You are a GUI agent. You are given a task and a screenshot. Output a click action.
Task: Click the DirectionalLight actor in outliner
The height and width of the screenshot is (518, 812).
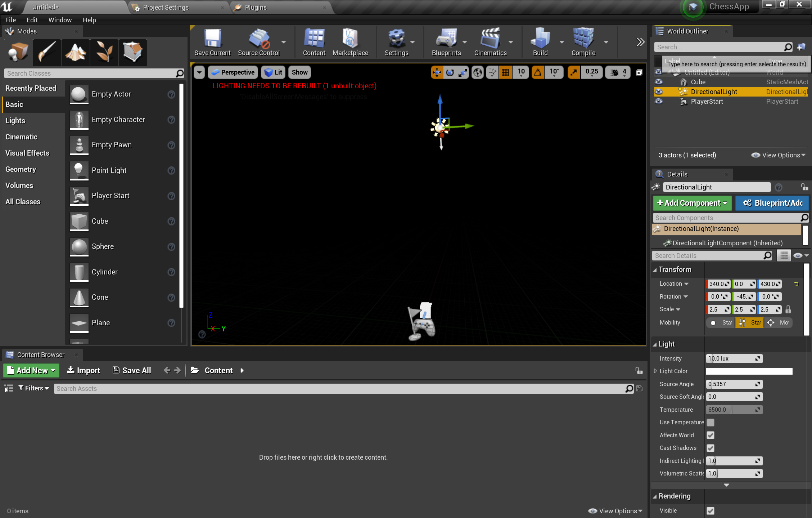[713, 92]
